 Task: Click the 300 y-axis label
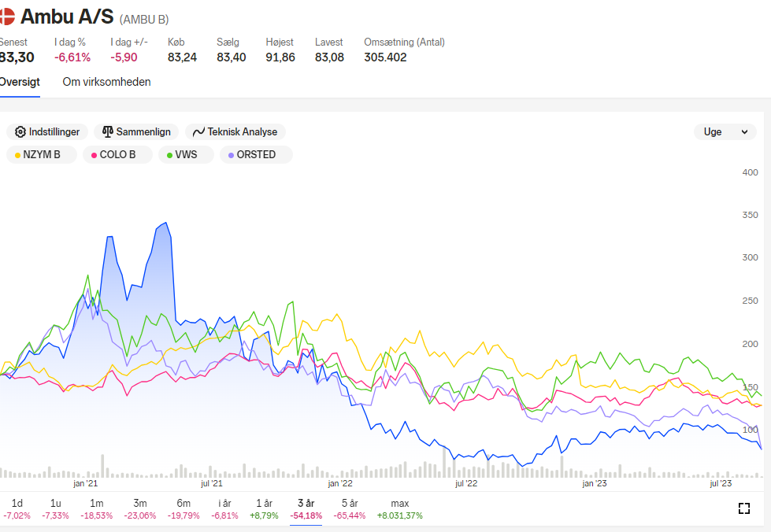(751, 257)
